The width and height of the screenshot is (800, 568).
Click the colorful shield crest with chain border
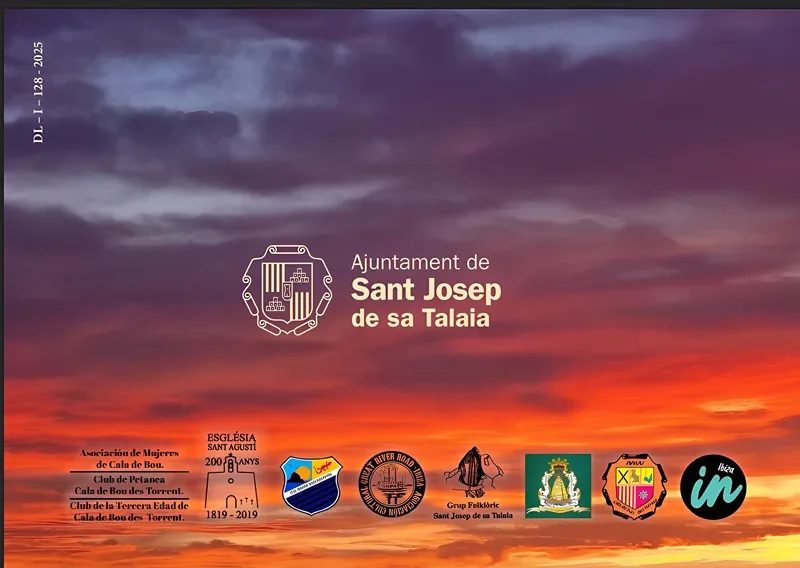click(634, 486)
